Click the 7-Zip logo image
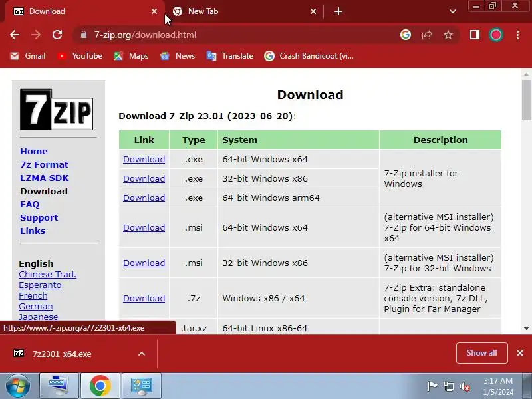Viewport: 532px width, 399px height. [x=57, y=110]
